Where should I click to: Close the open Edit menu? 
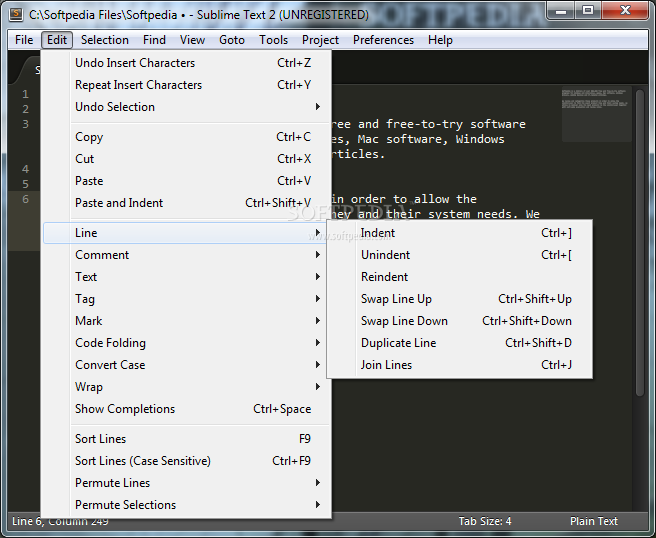57,40
